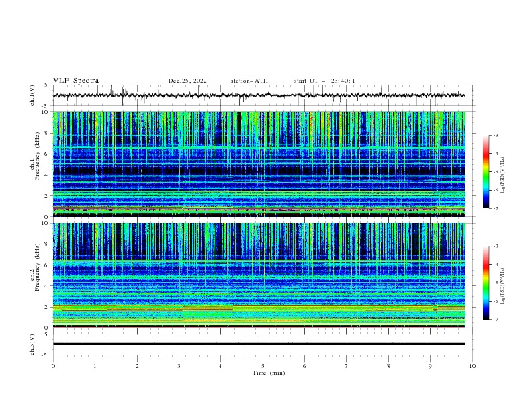Select the ch.1 "Frequency (kHz)" axis label
This screenshot has height=411, width=532.
point(38,156)
